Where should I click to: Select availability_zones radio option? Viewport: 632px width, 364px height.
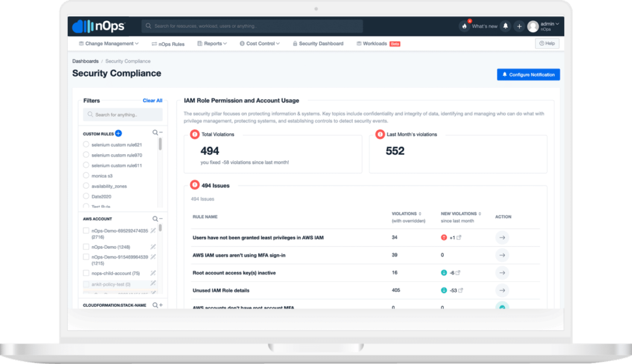tap(86, 186)
